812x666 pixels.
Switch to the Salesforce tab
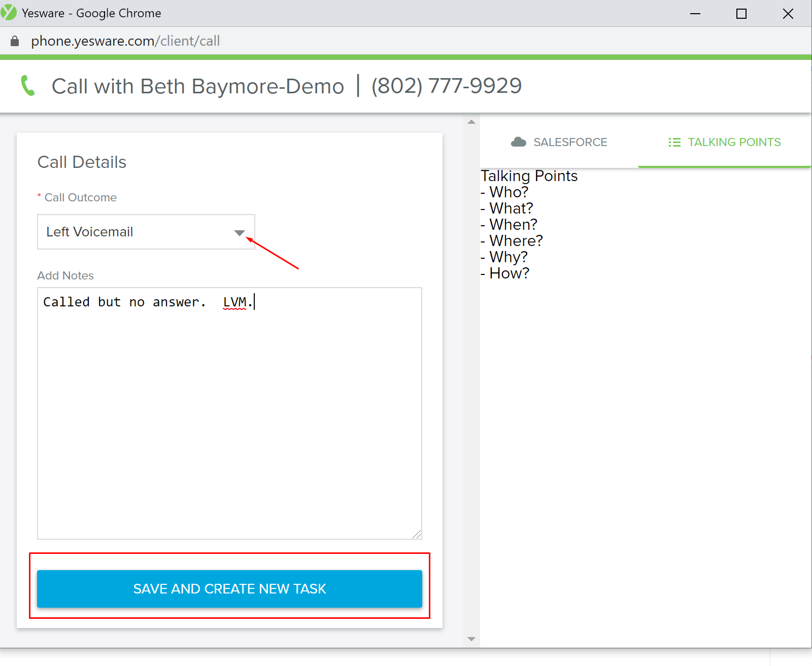[x=559, y=142]
